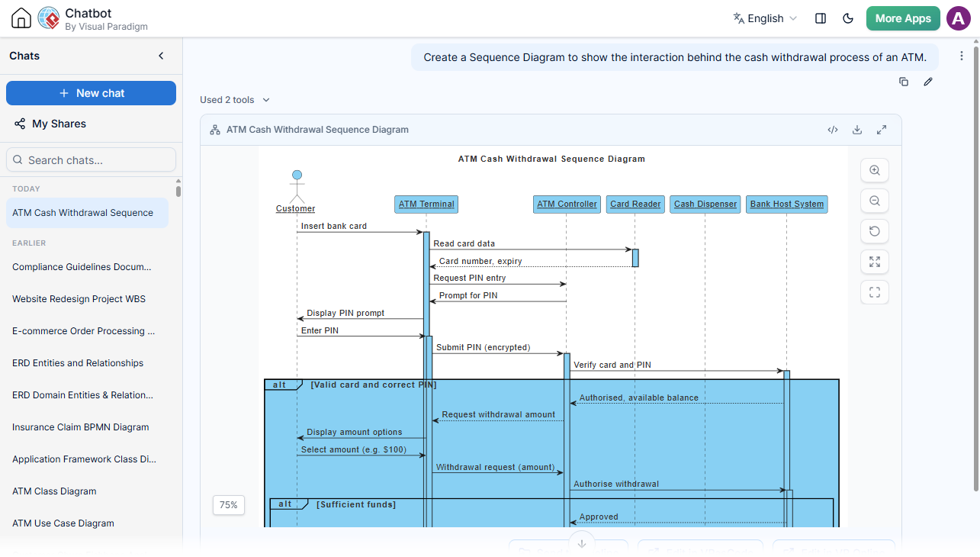Image resolution: width=980 pixels, height=557 pixels.
Task: Expand the Used 2 tools section
Action: pyautogui.click(x=235, y=100)
